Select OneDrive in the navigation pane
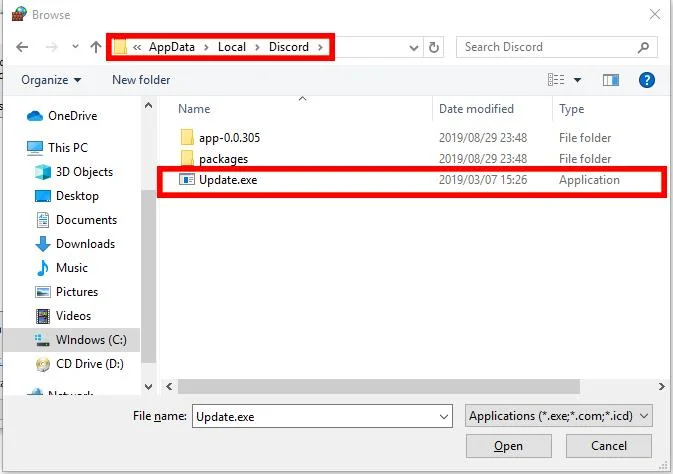This screenshot has width=673, height=474. pos(71,116)
